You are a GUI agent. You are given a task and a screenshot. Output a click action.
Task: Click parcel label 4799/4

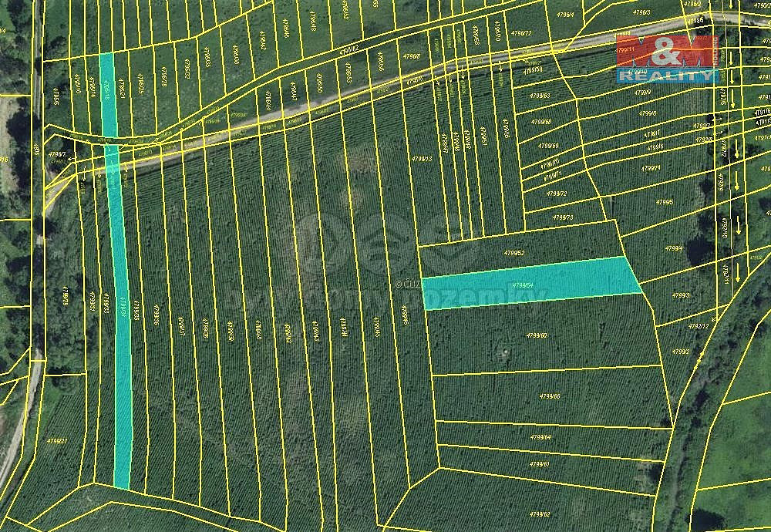(x=674, y=249)
